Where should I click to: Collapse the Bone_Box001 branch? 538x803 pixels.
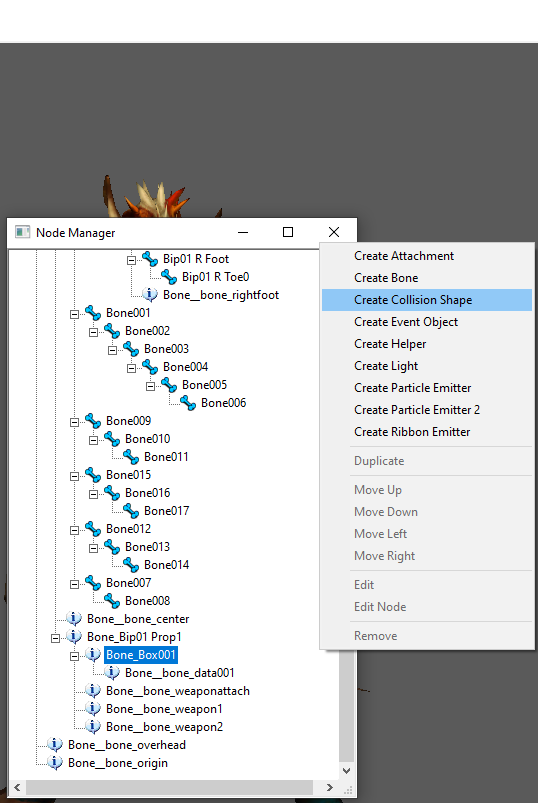pos(75,656)
